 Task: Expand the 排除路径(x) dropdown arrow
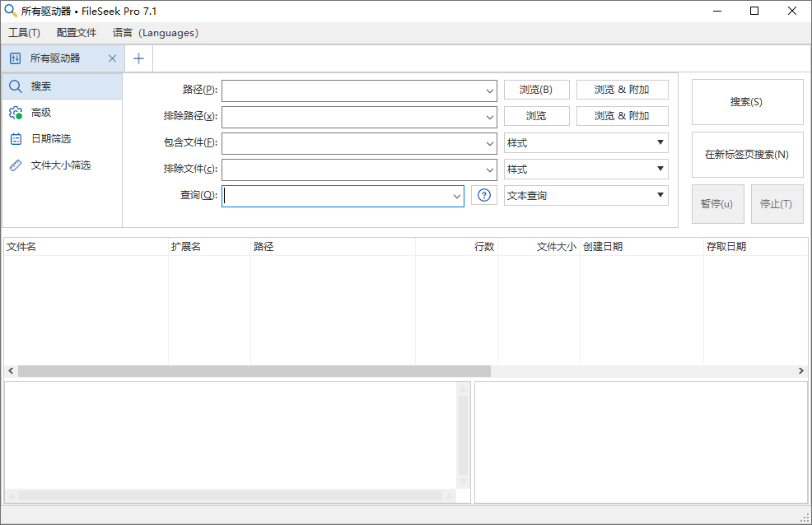(489, 117)
